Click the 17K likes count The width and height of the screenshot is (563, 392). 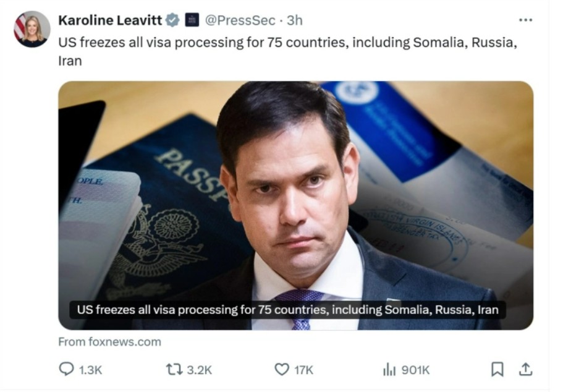coord(304,370)
